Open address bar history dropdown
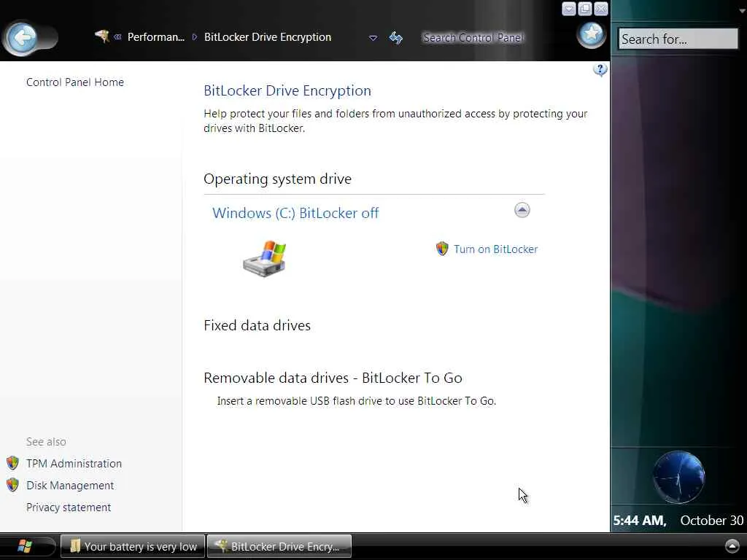The height and width of the screenshot is (560, 747). [373, 38]
